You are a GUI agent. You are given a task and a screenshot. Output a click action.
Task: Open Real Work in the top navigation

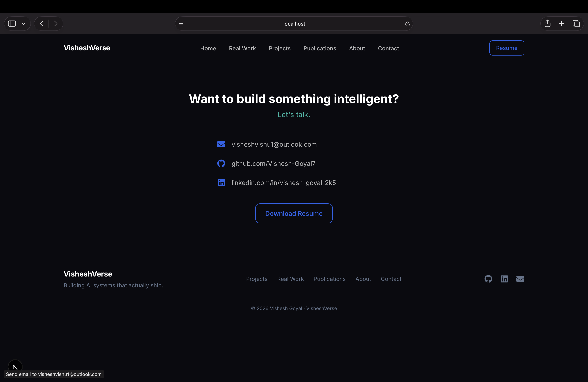click(242, 48)
